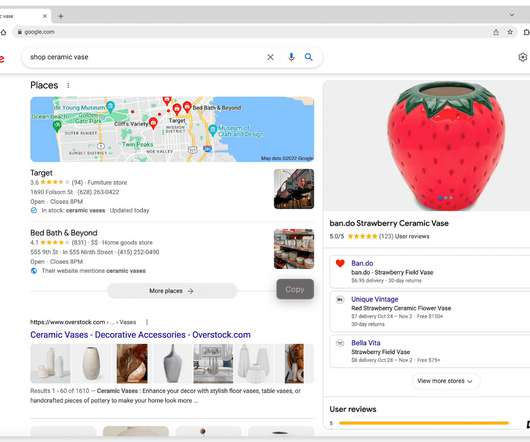Click the Bed Bath & Beyond photo thumbnail
Viewport: 530px width, 442px height.
tap(294, 249)
